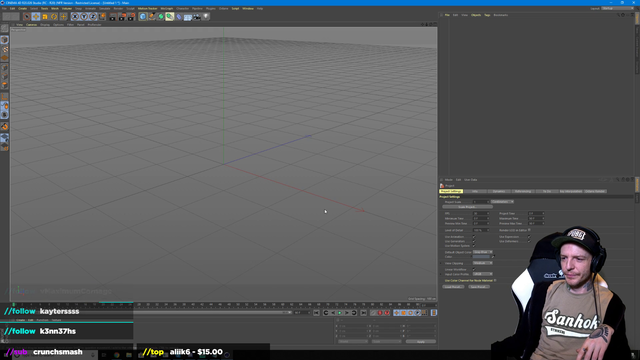Enable Use Color Channel for Node Material

click(495, 280)
